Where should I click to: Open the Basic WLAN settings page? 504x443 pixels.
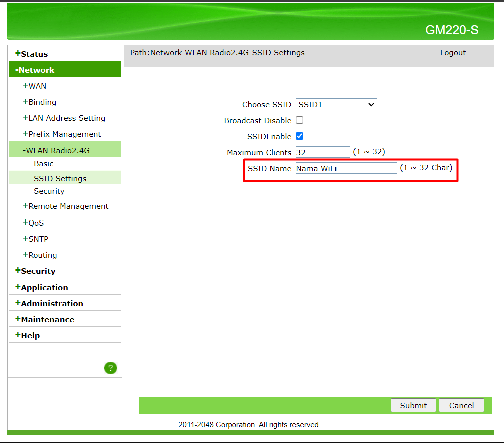pyautogui.click(x=44, y=164)
